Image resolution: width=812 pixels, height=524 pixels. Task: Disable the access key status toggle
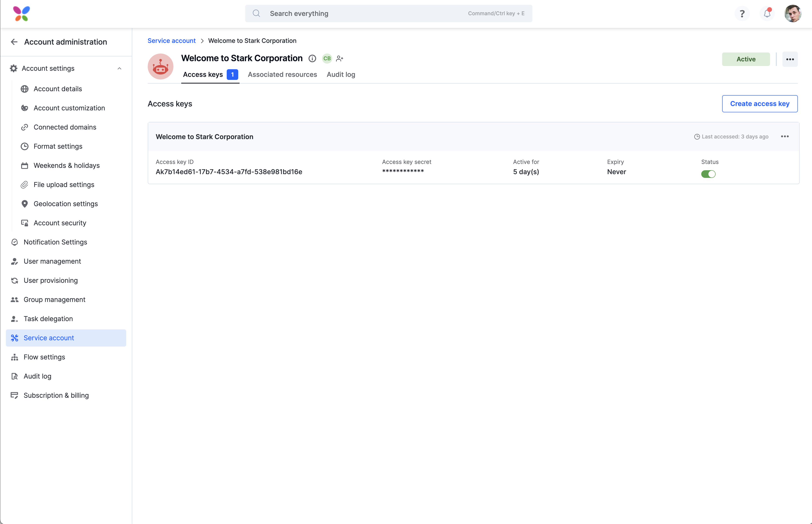(x=708, y=174)
